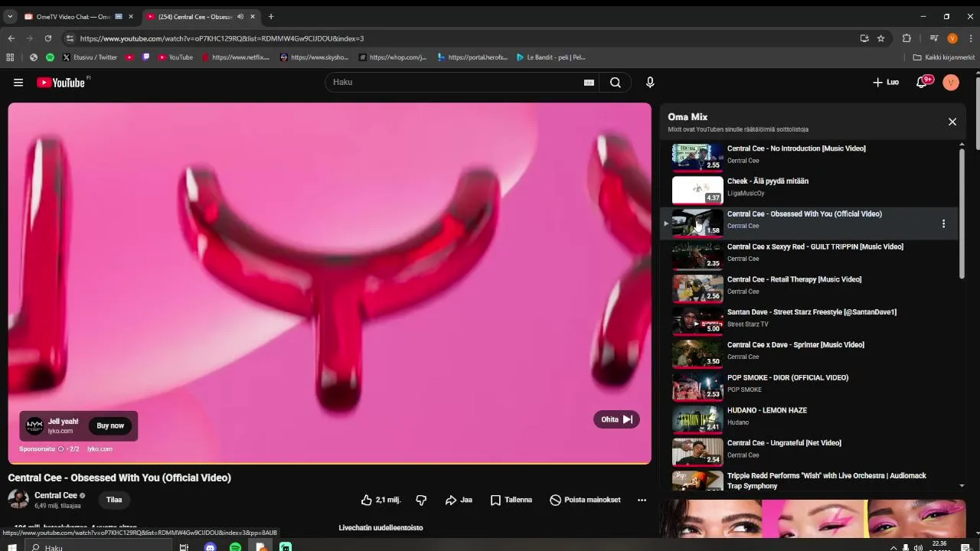Open the Windows Start menu
Viewport: 980px width, 551px height.
[x=12, y=547]
